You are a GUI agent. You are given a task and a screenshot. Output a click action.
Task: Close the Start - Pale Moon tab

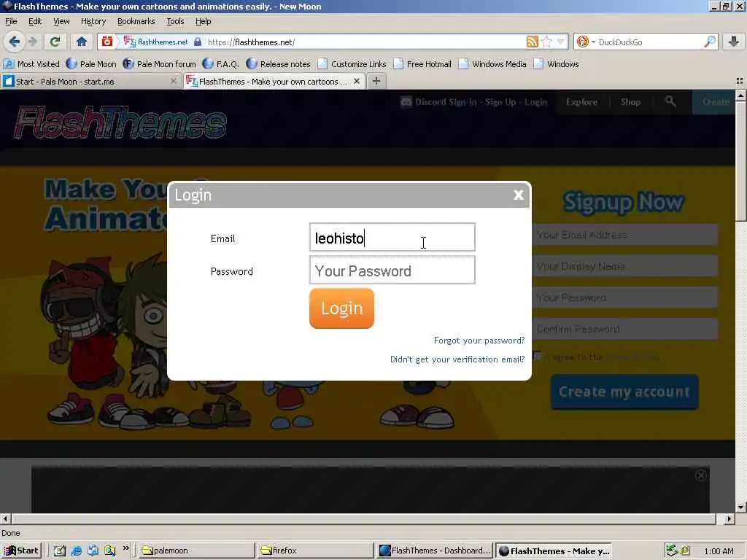tap(174, 82)
